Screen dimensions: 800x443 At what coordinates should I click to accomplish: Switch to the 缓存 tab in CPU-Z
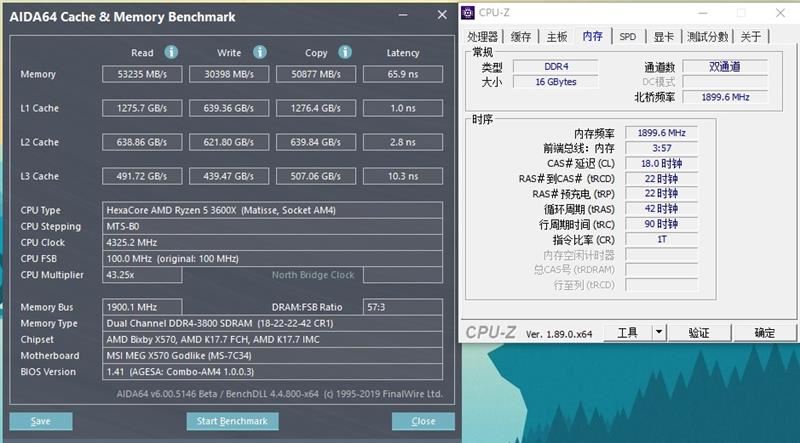521,37
